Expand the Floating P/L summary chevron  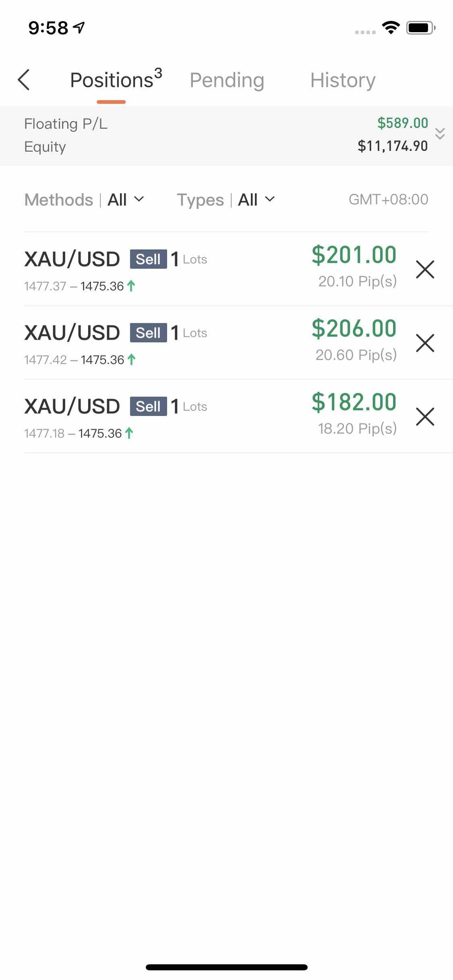click(x=440, y=134)
